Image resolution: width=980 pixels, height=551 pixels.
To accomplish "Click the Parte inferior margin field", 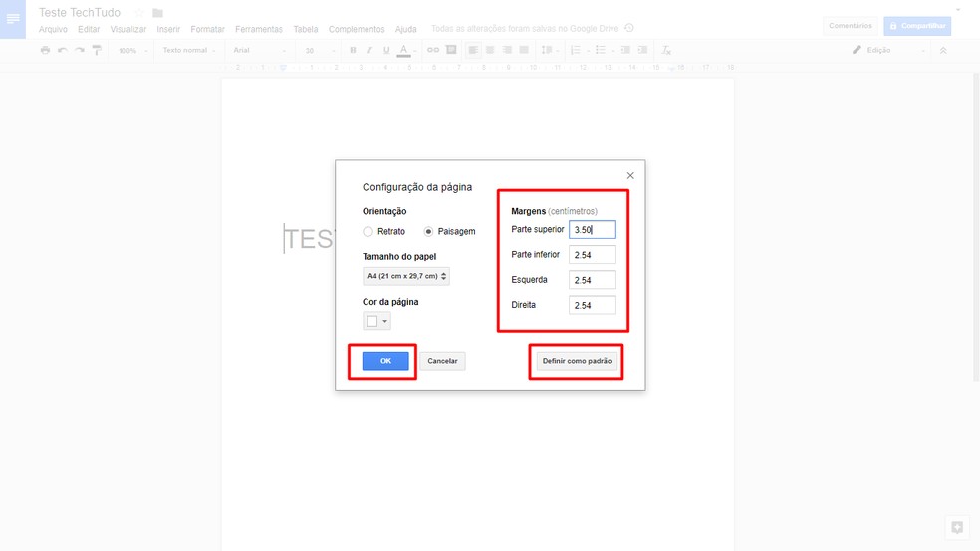I will click(593, 255).
